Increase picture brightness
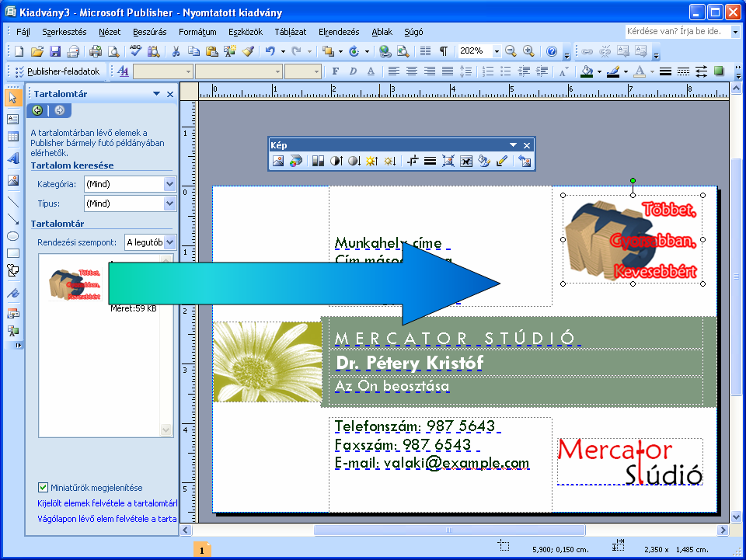746x560 pixels. pos(371,161)
